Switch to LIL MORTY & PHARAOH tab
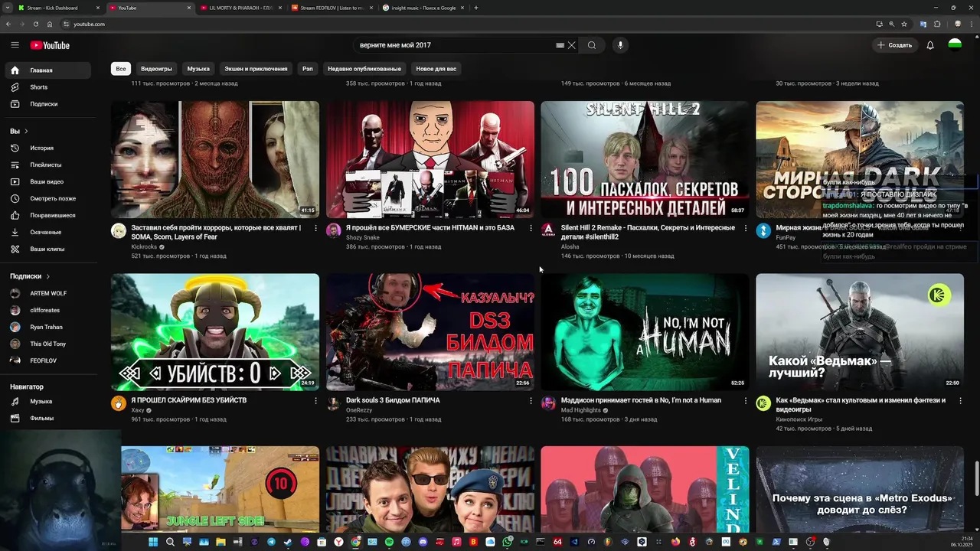The width and height of the screenshot is (980, 551). click(242, 8)
